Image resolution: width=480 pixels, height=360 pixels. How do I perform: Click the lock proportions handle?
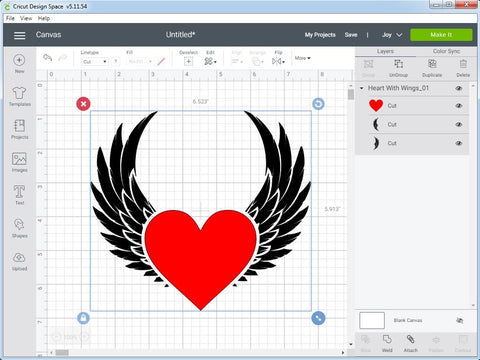(83, 318)
